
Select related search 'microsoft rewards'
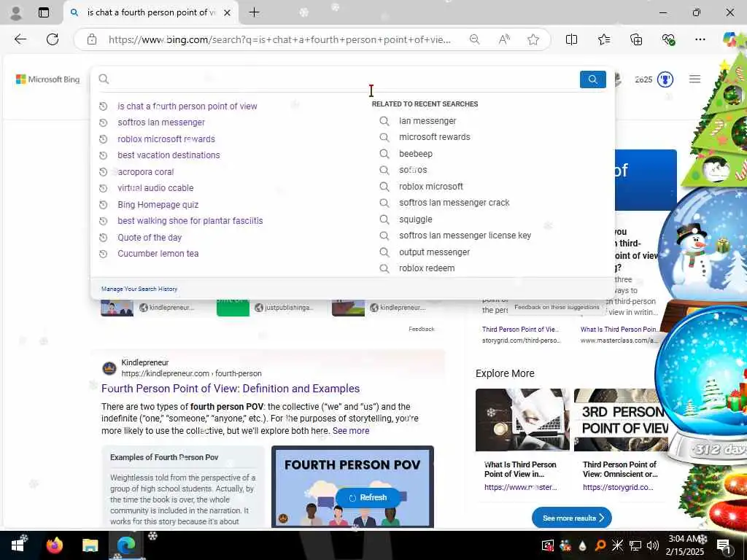[435, 137]
